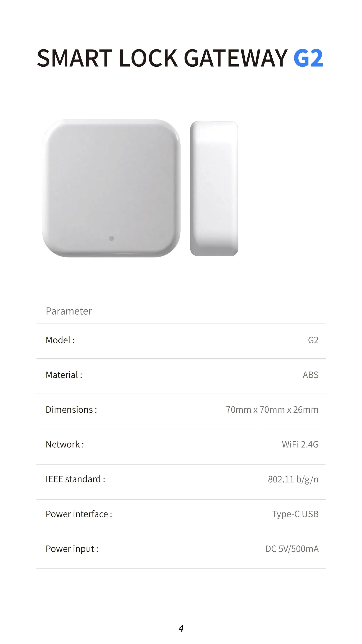362x644 pixels.
Task: Click the IEEE standard label
Action: pyautogui.click(x=75, y=479)
